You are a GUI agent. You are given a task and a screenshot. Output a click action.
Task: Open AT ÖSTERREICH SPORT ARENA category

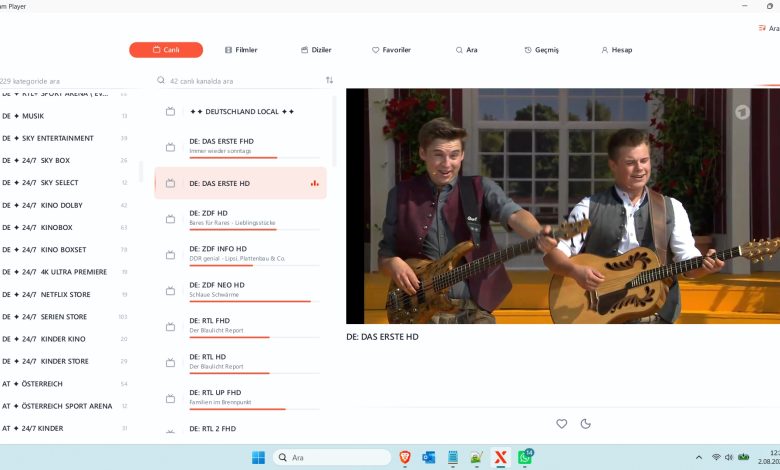point(65,406)
